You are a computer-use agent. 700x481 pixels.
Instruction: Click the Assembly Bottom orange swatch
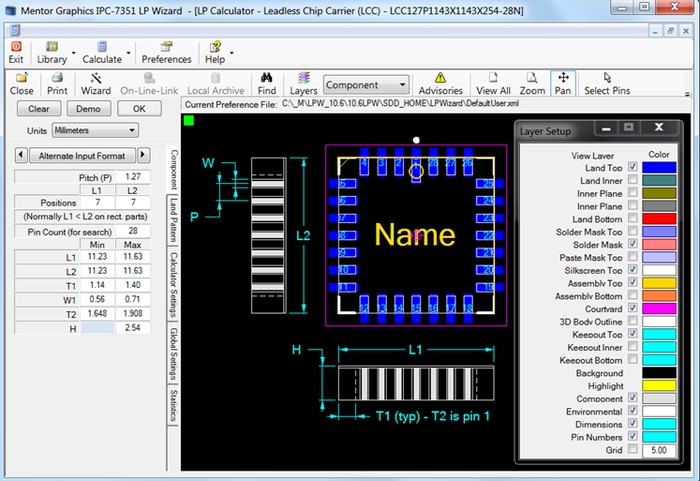(659, 295)
